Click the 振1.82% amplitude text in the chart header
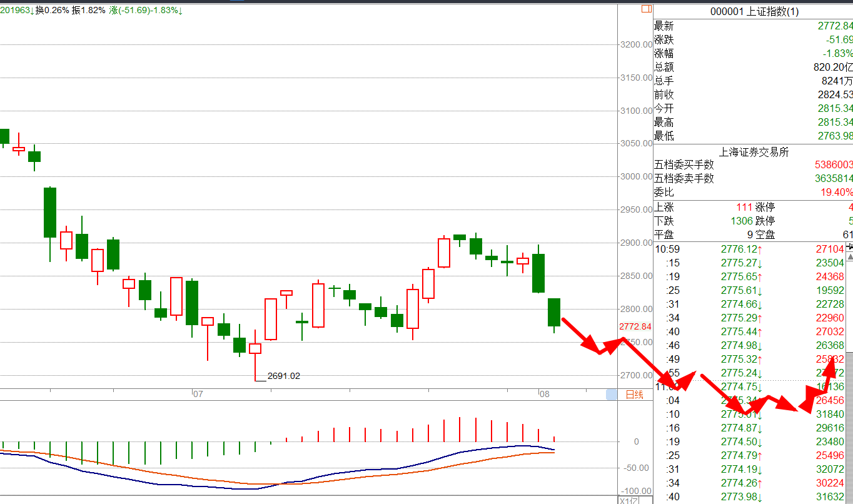The image size is (853, 504). [89, 11]
